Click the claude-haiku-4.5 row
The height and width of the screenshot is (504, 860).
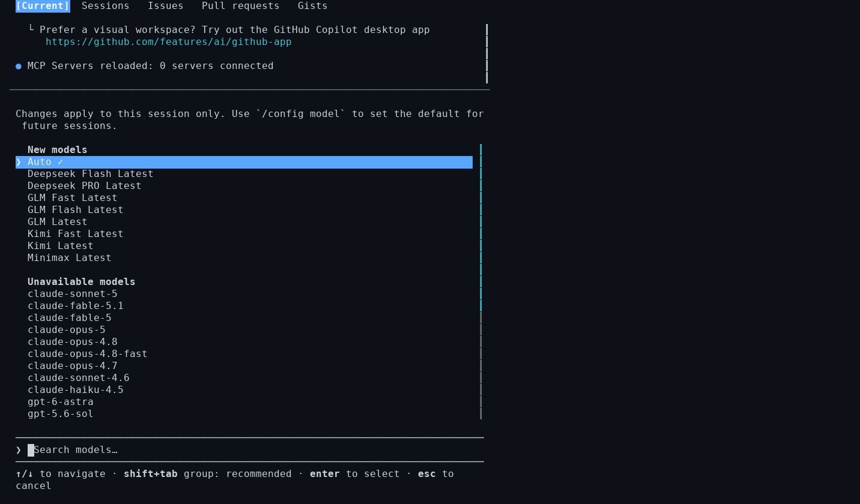click(x=76, y=390)
